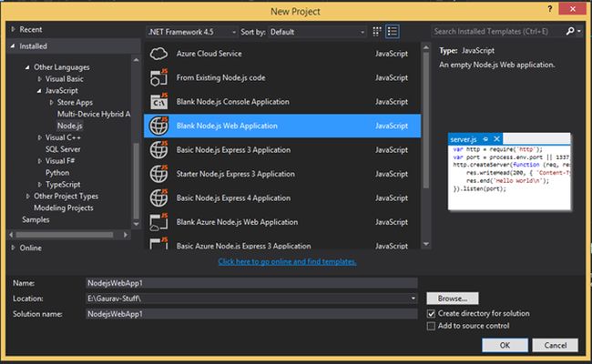Open the .NET Framework 4.5 dropdown
Viewport: 592px width, 364px height.
pyautogui.click(x=192, y=32)
